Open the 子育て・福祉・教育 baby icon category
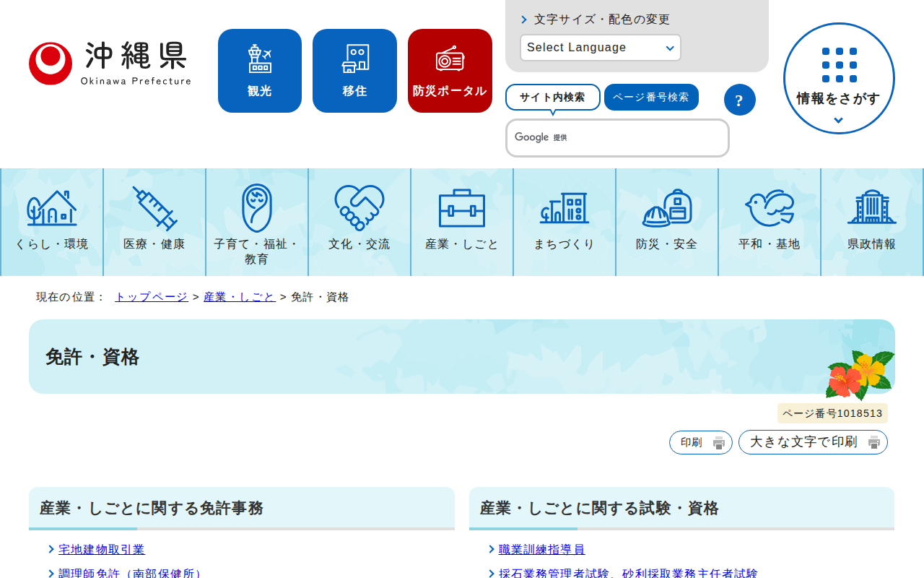The image size is (924, 578). [257, 222]
